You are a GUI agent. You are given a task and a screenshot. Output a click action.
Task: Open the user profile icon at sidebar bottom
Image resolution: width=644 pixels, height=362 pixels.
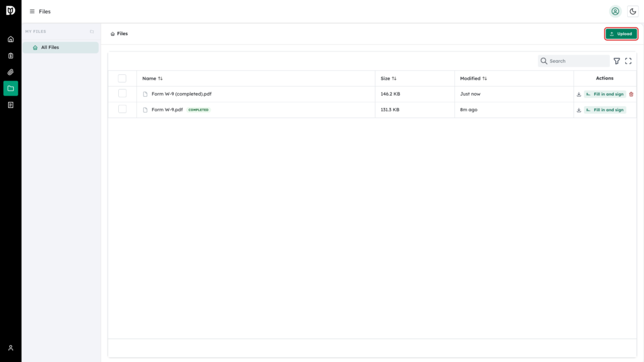click(x=11, y=348)
